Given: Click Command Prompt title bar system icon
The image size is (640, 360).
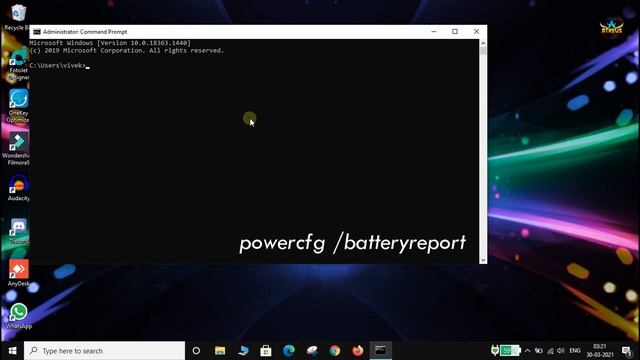Looking at the screenshot, I should click(x=37, y=32).
